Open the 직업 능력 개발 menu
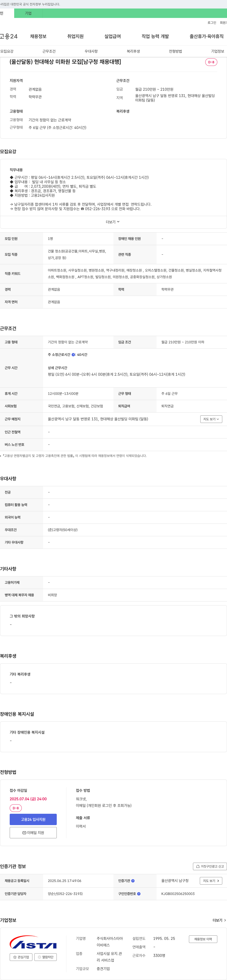Viewport: 227px width, 980px height. 155,37
